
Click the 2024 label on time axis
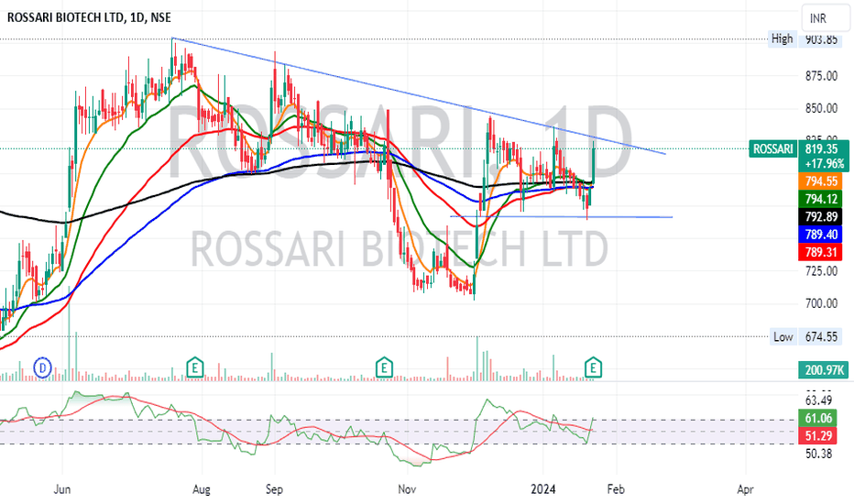(543, 489)
